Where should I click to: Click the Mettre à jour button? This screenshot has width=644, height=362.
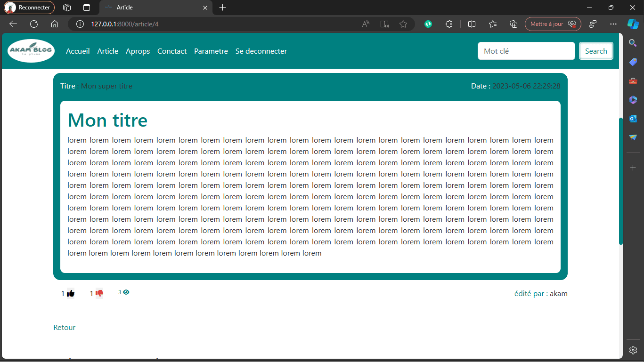tap(553, 24)
